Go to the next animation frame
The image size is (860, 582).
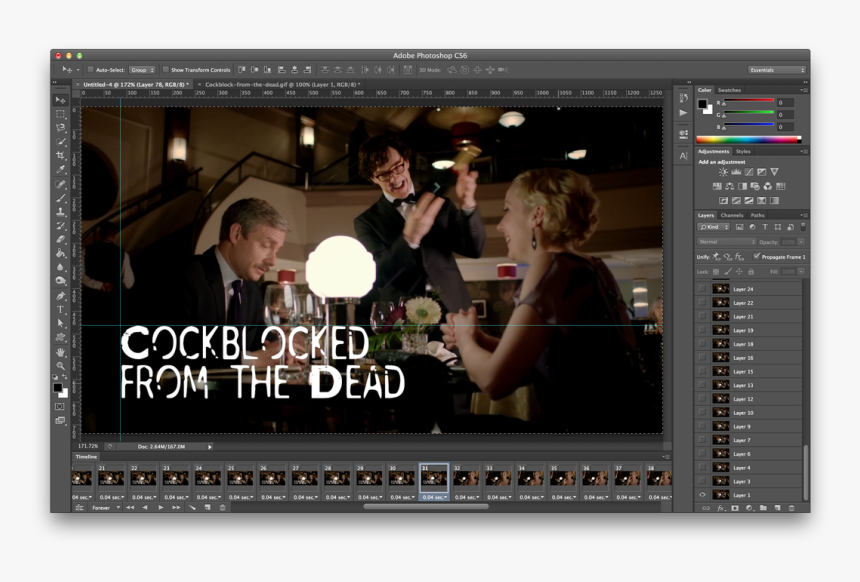point(176,507)
